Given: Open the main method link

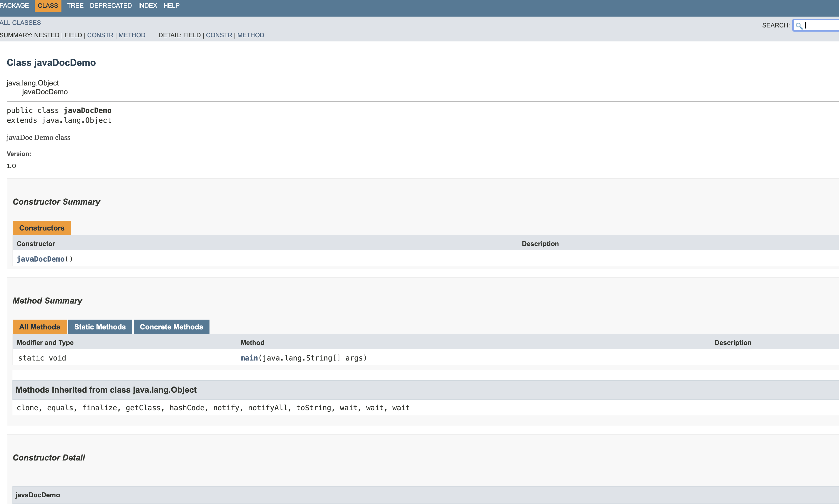Looking at the screenshot, I should point(249,358).
